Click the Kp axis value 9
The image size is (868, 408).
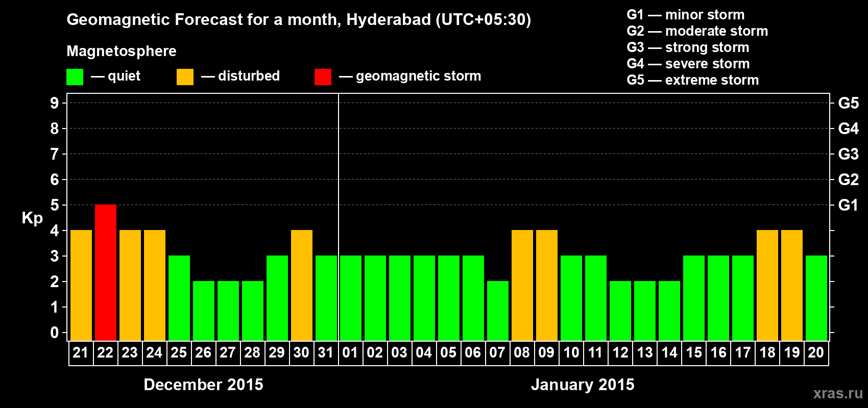(x=55, y=103)
